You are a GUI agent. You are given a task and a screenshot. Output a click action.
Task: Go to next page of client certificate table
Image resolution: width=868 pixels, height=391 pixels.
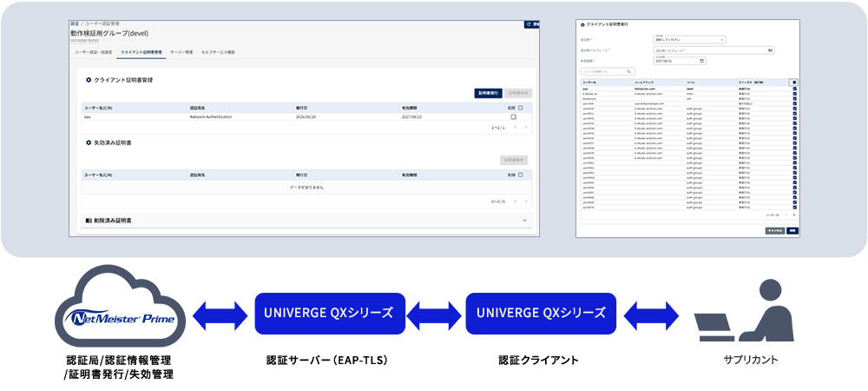pyautogui.click(x=525, y=128)
